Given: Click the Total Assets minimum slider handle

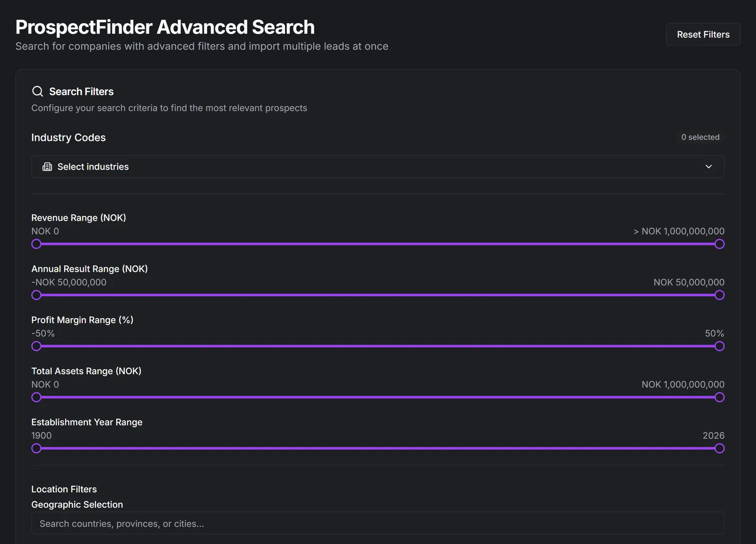Looking at the screenshot, I should (x=36, y=397).
